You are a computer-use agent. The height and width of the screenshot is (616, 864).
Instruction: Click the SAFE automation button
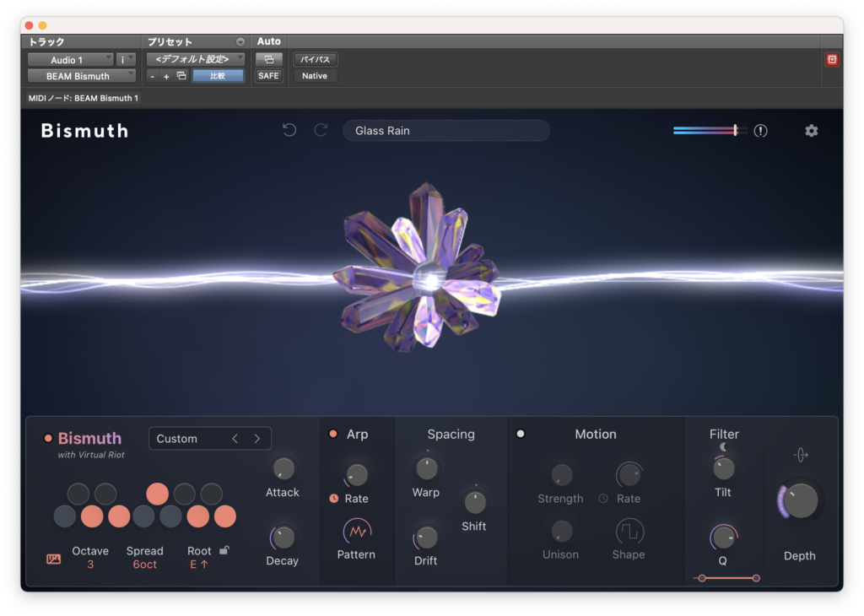268,76
